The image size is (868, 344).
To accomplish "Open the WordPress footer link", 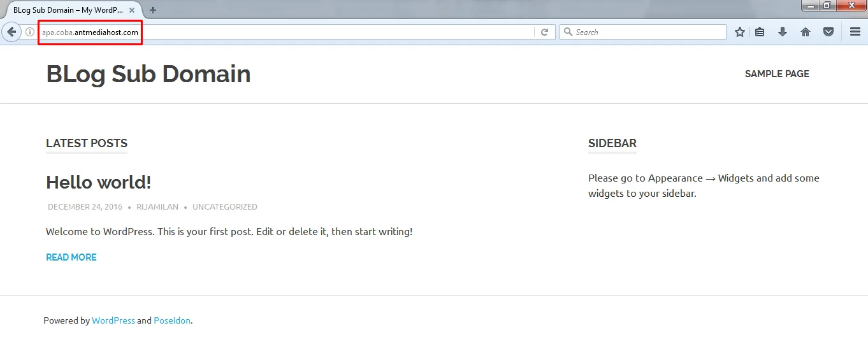I will [113, 320].
